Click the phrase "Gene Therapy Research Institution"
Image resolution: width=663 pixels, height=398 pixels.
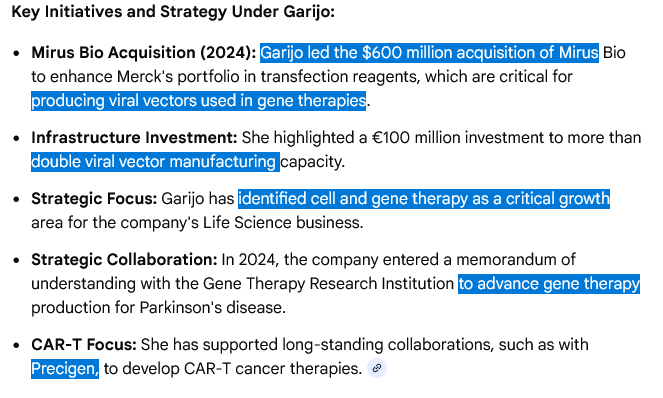328,284
